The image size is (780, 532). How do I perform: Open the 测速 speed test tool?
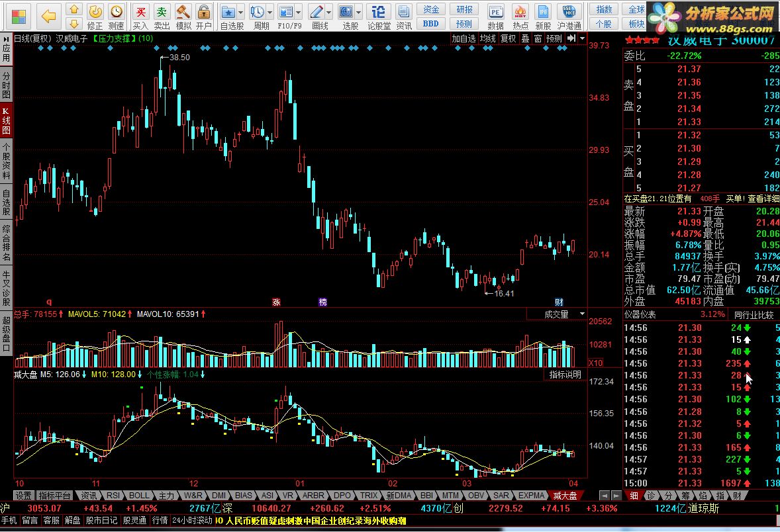pyautogui.click(x=116, y=17)
